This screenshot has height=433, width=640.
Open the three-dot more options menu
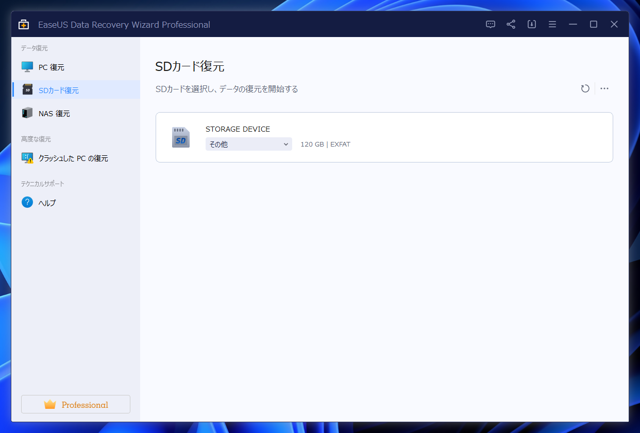tap(604, 89)
